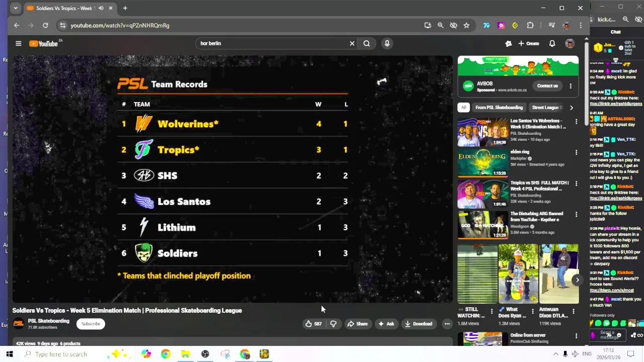This screenshot has width=644, height=362.
Task: Ask about this video
Action: tap(386, 324)
